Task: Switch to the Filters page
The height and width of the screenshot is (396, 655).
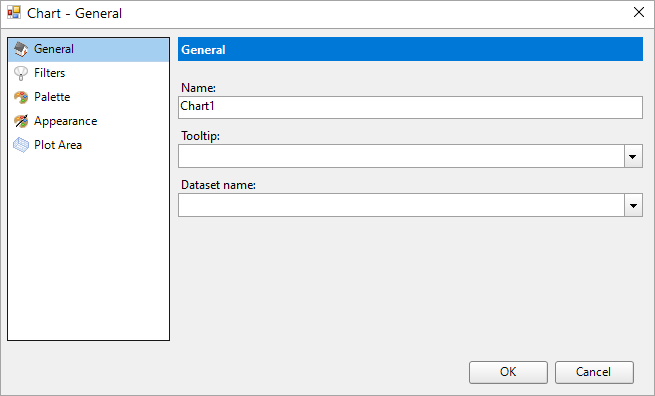Action: click(x=89, y=73)
